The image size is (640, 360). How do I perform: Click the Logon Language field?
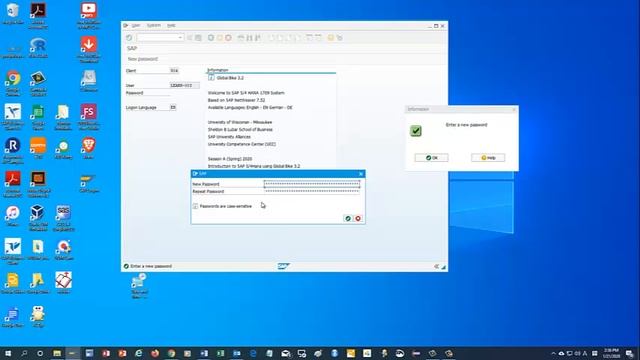click(x=173, y=107)
